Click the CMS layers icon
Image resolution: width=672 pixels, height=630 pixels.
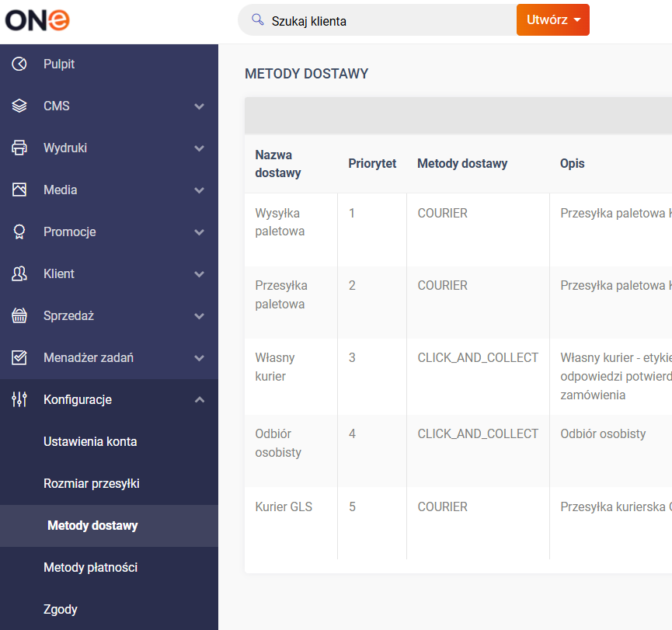[x=19, y=106]
